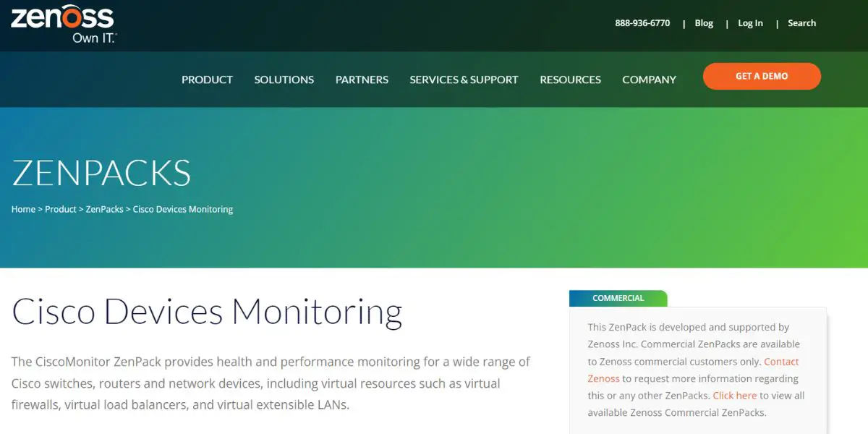Open the SOLUTIONS menu
868x434 pixels.
(284, 80)
